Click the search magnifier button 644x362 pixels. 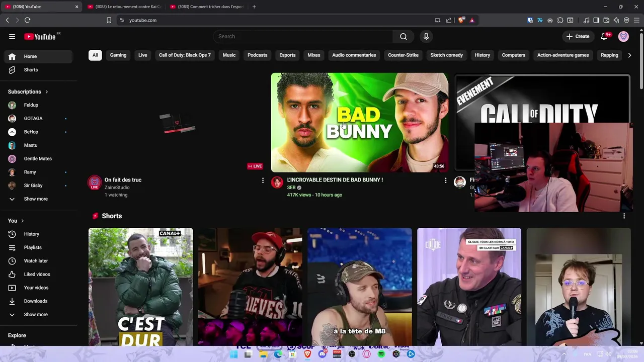point(403,36)
